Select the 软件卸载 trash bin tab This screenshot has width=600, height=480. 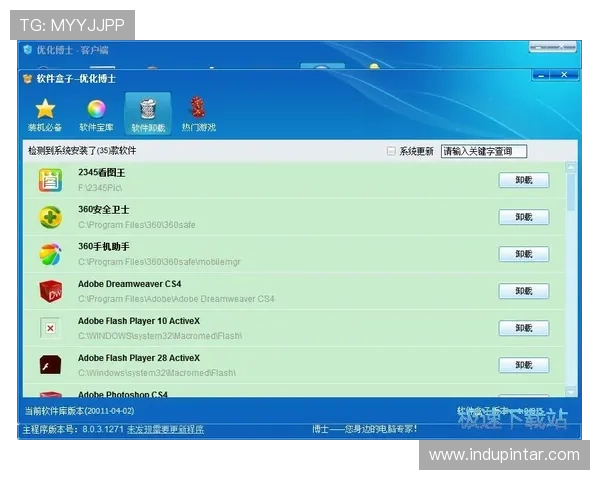tap(148, 114)
